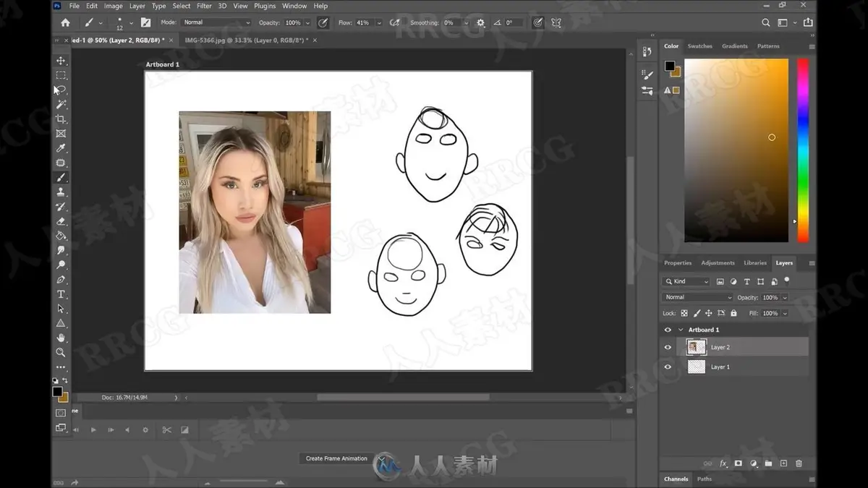Click the foreground color swatch in toolbox
This screenshot has width=868, height=488.
(57, 391)
